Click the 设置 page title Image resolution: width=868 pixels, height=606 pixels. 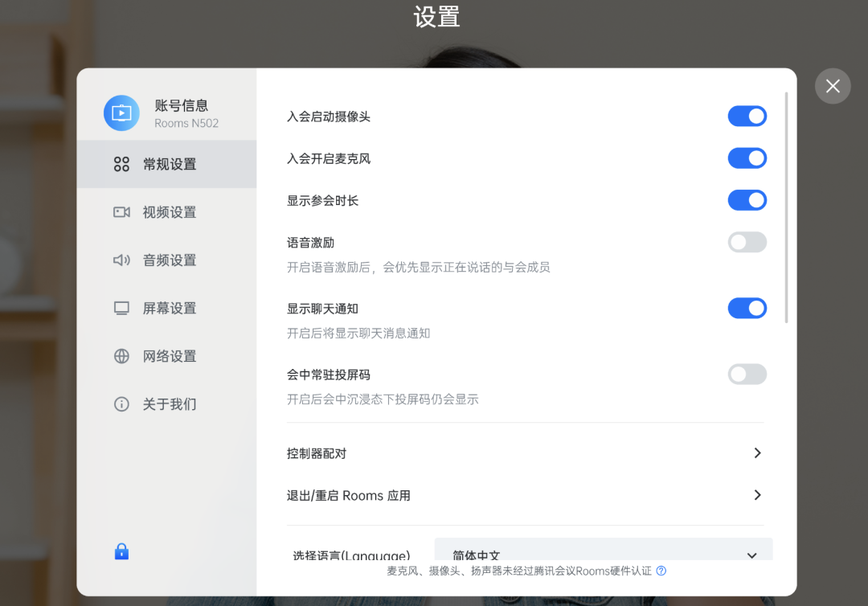[436, 17]
